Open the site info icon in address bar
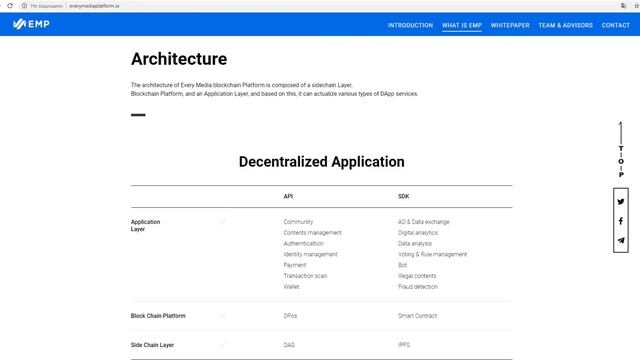640x360 pixels. click(24, 6)
